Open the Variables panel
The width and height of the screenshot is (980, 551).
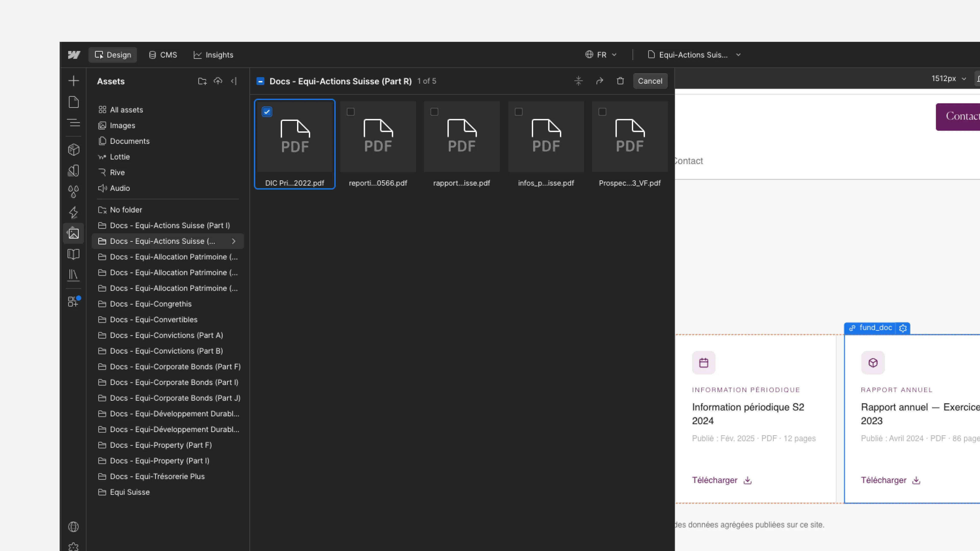[73, 170]
